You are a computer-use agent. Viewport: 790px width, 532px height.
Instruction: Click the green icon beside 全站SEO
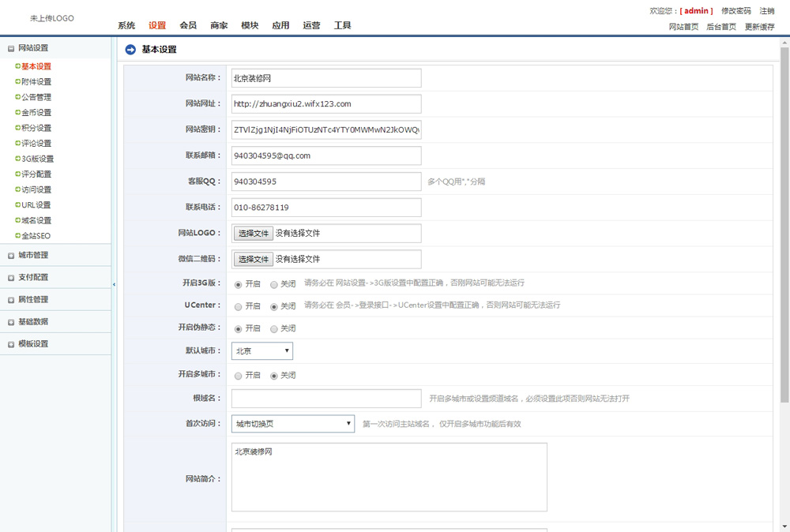pos(17,236)
